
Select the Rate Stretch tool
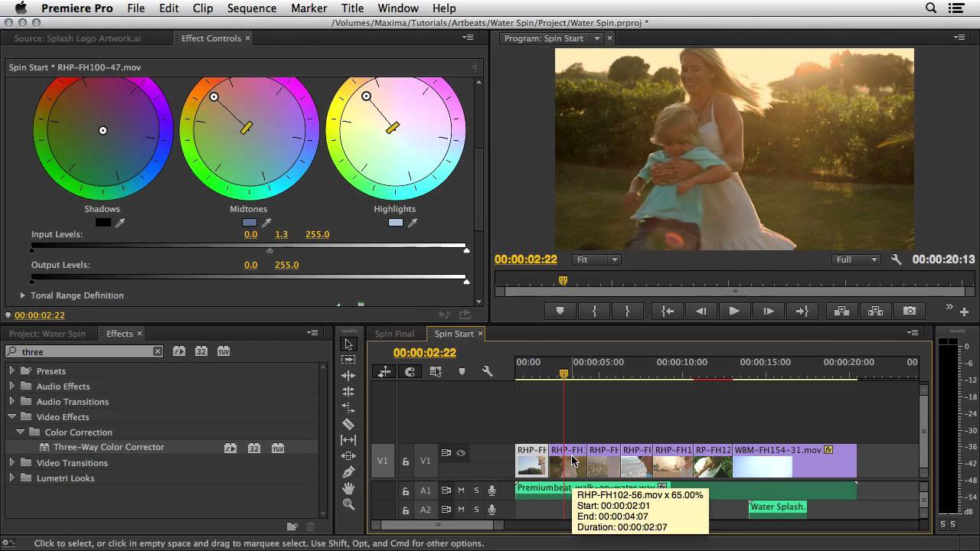pyautogui.click(x=348, y=407)
